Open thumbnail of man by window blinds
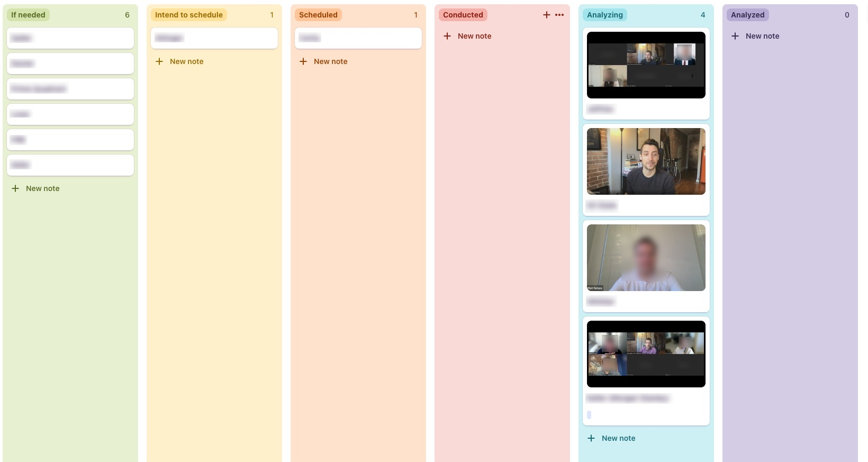This screenshot has width=868, height=462. point(646,258)
